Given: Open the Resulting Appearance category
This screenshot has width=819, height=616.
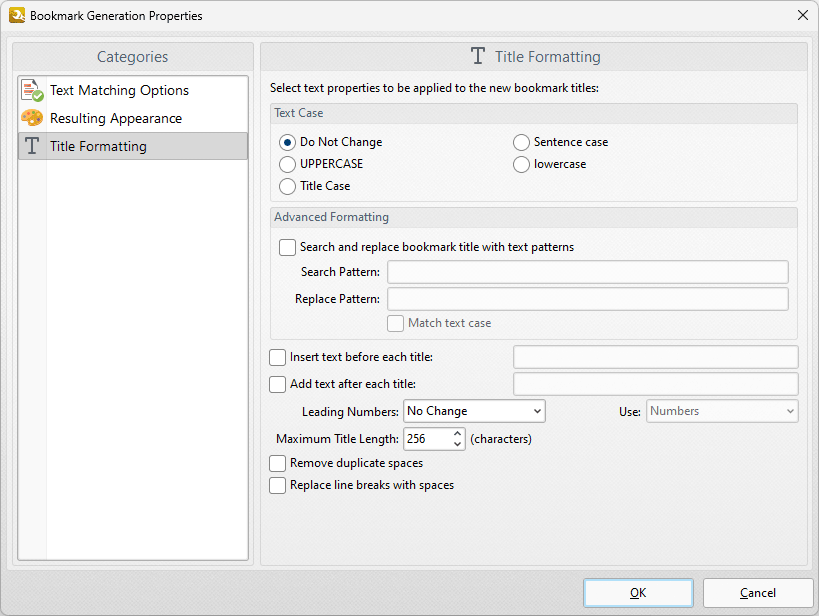Looking at the screenshot, I should (x=133, y=118).
